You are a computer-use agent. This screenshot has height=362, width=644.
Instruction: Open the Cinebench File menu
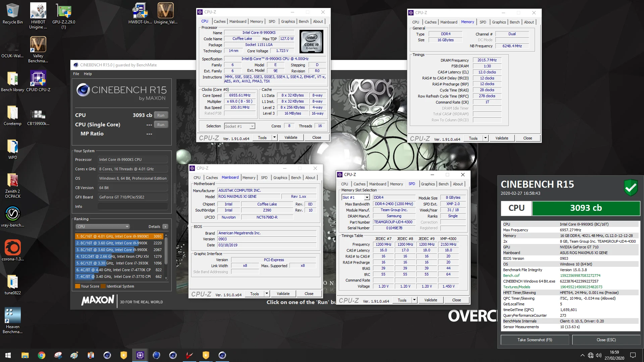(x=76, y=74)
